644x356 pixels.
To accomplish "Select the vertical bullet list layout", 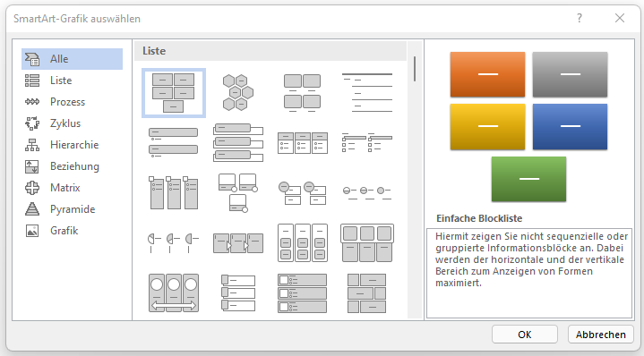I will click(x=174, y=142).
